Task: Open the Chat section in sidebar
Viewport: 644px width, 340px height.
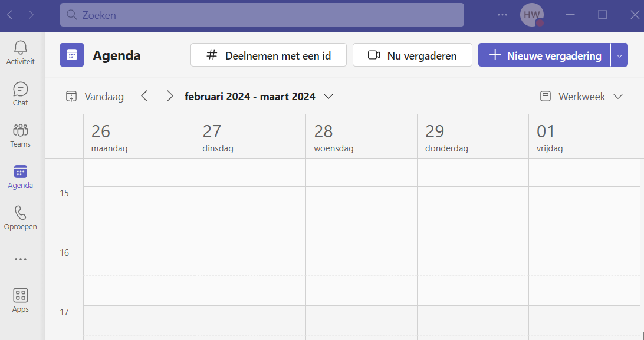Action: point(20,94)
